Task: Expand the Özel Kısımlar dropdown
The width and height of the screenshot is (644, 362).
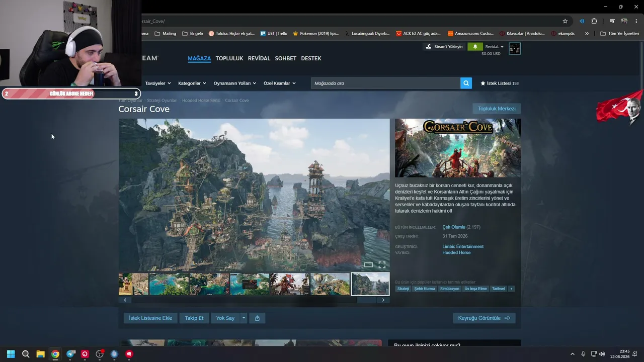Action: tap(280, 83)
